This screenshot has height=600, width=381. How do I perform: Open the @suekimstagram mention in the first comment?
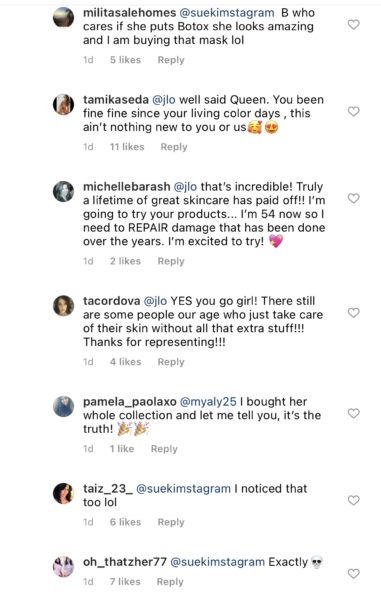click(226, 13)
